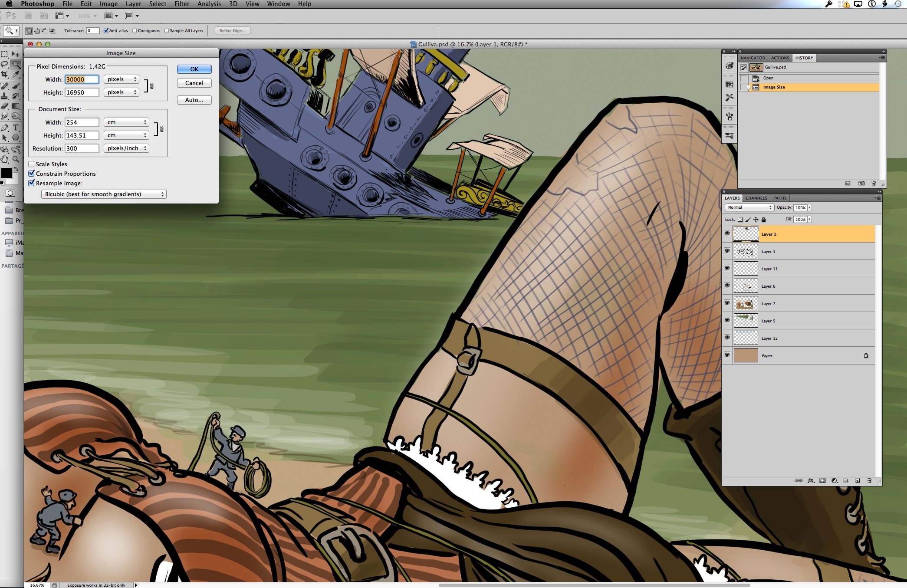Toggle the Anti-alias checkbox

click(x=106, y=31)
